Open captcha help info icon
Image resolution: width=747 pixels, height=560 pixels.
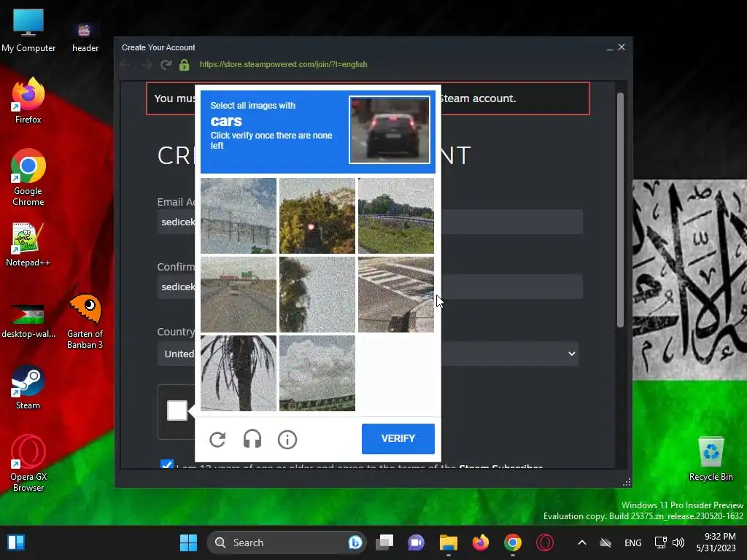click(x=287, y=440)
